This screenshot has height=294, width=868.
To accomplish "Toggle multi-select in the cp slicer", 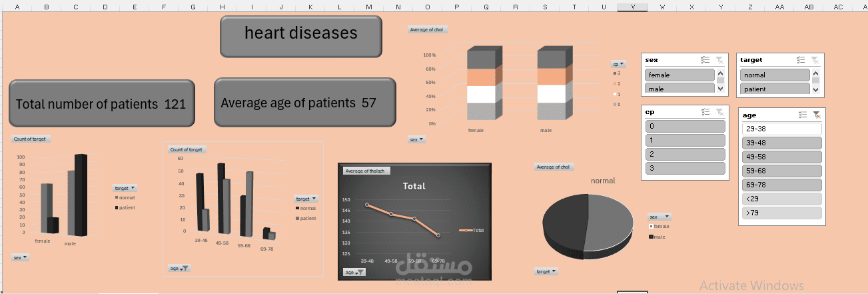I will point(705,112).
